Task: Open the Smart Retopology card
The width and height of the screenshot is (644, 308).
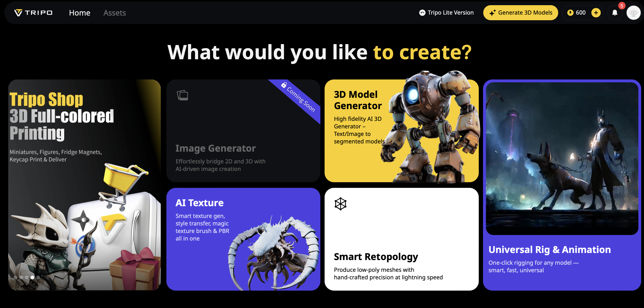Action: tap(401, 239)
